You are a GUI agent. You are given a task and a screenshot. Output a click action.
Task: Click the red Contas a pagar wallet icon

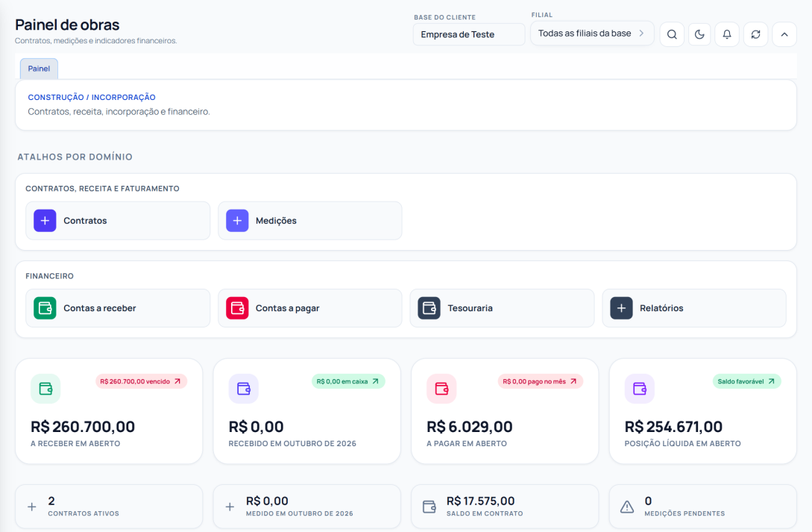(237, 308)
